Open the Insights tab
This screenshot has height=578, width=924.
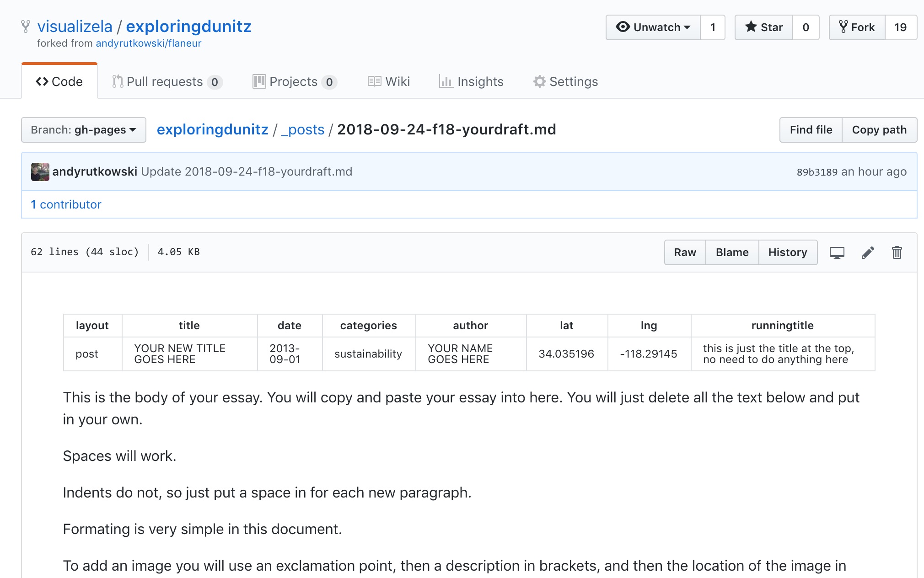click(x=471, y=81)
